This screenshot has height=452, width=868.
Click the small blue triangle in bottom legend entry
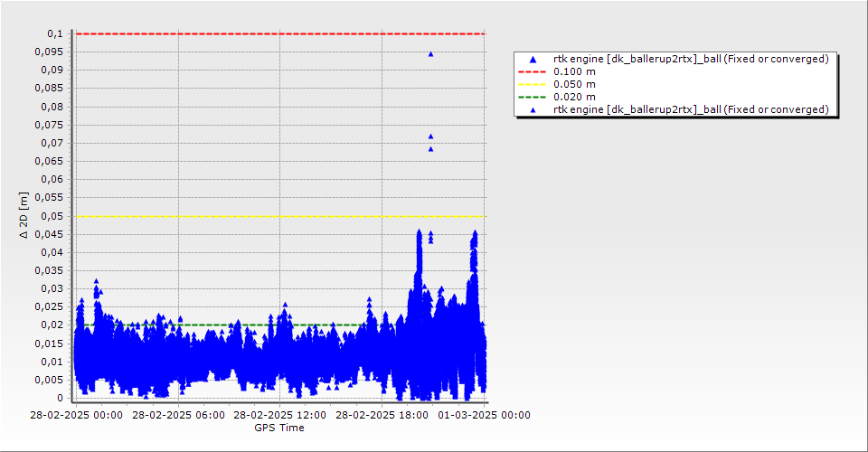click(x=533, y=110)
